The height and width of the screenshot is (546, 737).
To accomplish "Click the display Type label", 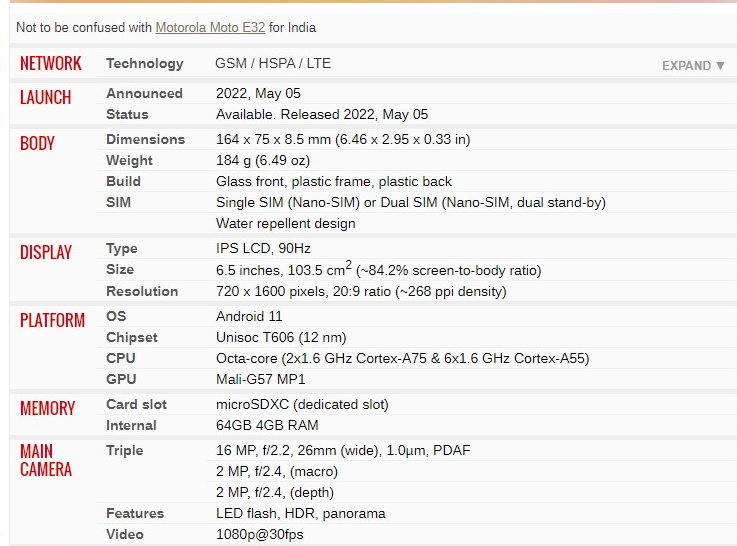I will click(x=122, y=248).
